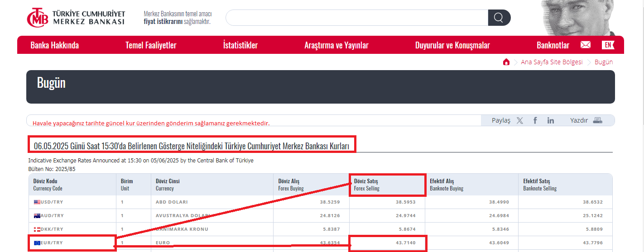
Task: Open the Temel Faaliyetler menu
Action: 151,45
